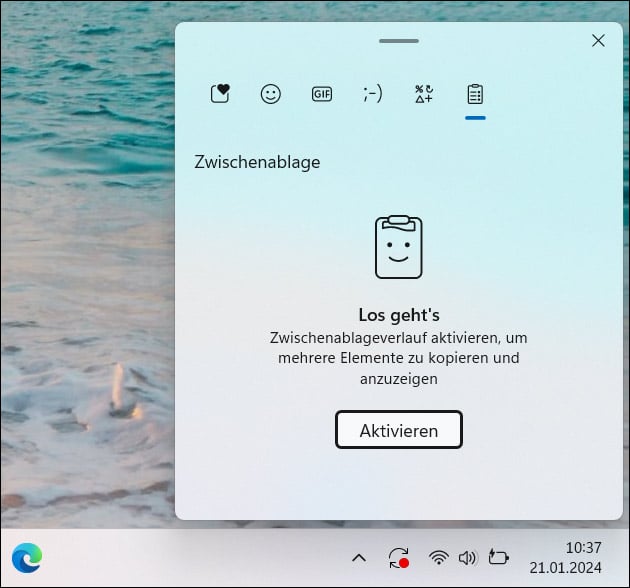Select the Kaomoji ;-) tab
Screen dimensions: 630x588
(x=373, y=94)
